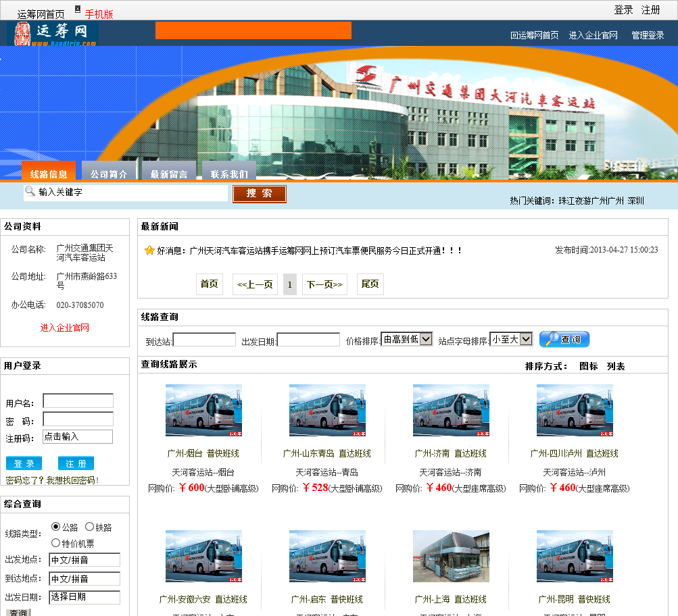Click the 登录 button in user login panel
The image size is (678, 616).
(x=24, y=463)
